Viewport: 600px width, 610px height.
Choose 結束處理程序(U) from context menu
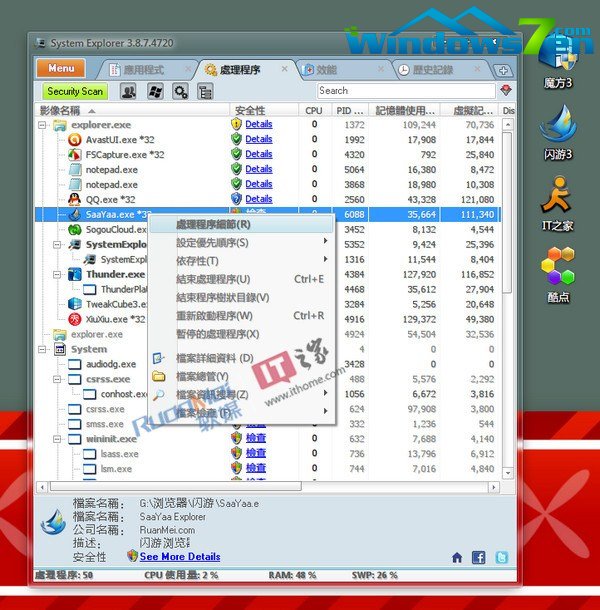point(213,279)
